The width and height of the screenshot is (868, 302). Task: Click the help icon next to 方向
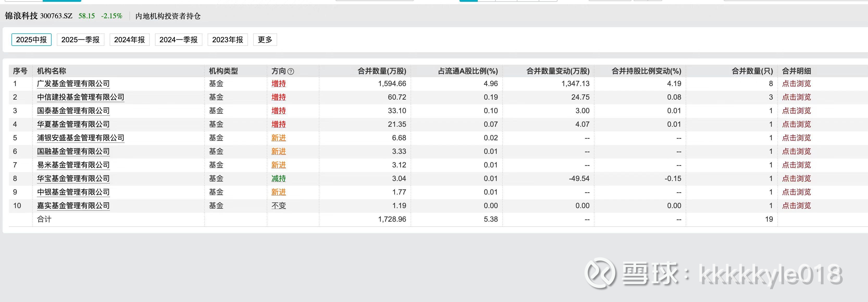[x=291, y=71]
